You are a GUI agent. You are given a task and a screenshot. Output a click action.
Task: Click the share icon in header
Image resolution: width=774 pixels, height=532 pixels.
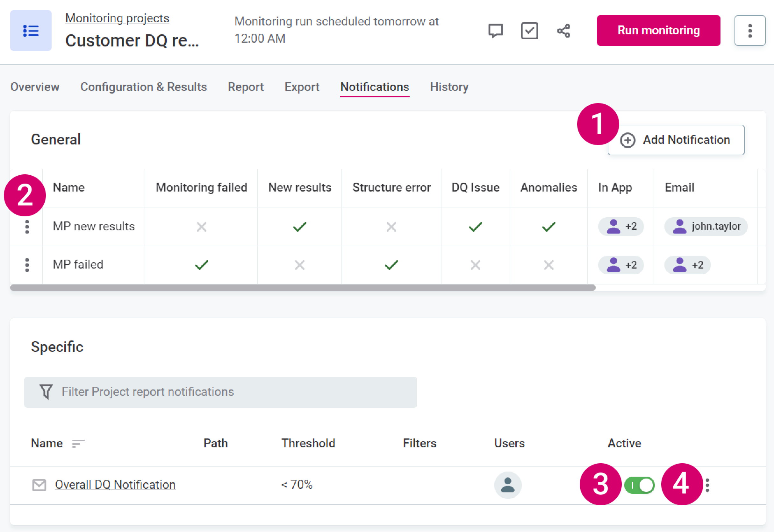tap(564, 31)
